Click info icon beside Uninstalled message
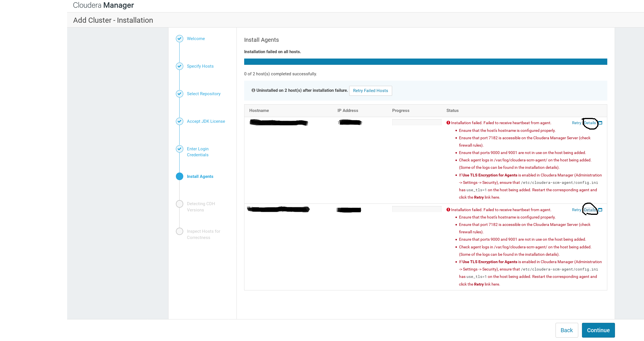Screen dimensions: 644x341 (x=253, y=90)
